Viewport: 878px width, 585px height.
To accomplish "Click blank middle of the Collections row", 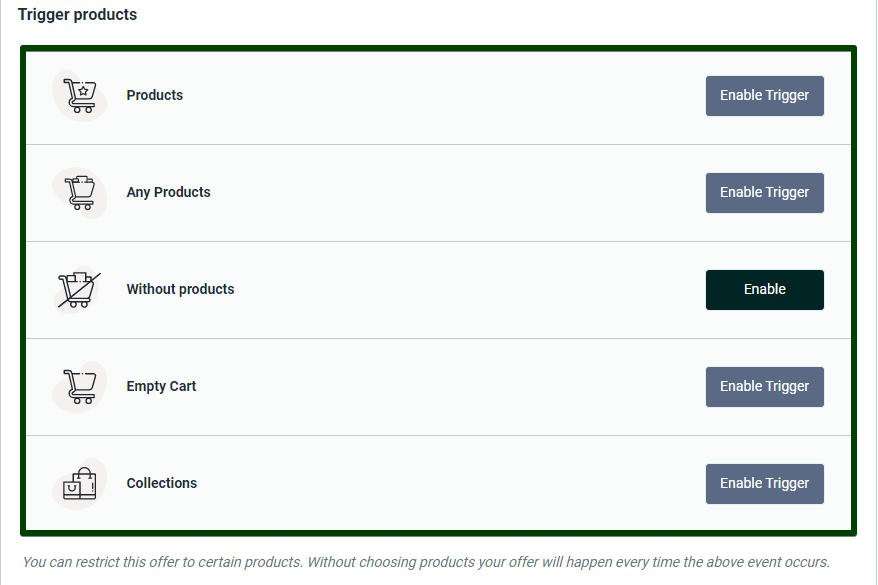I will (x=440, y=484).
